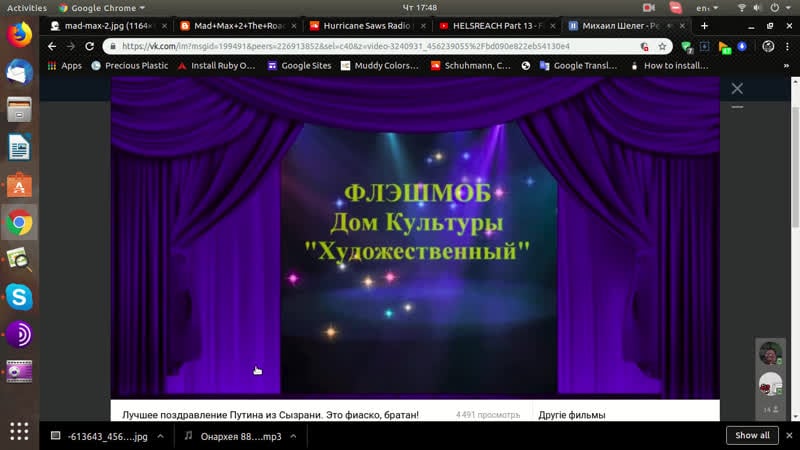Open Schuhmann, C... bookmark
This screenshot has width=800, height=450.
coord(470,66)
